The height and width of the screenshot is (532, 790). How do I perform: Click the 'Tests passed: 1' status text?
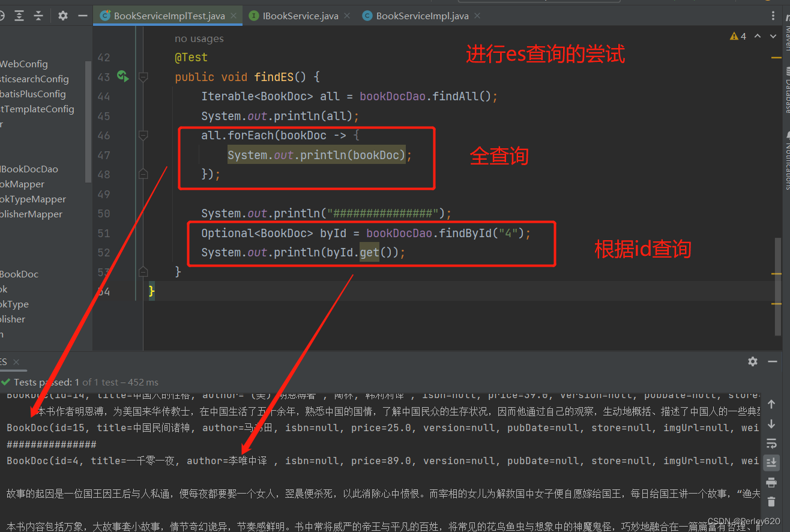point(47,382)
